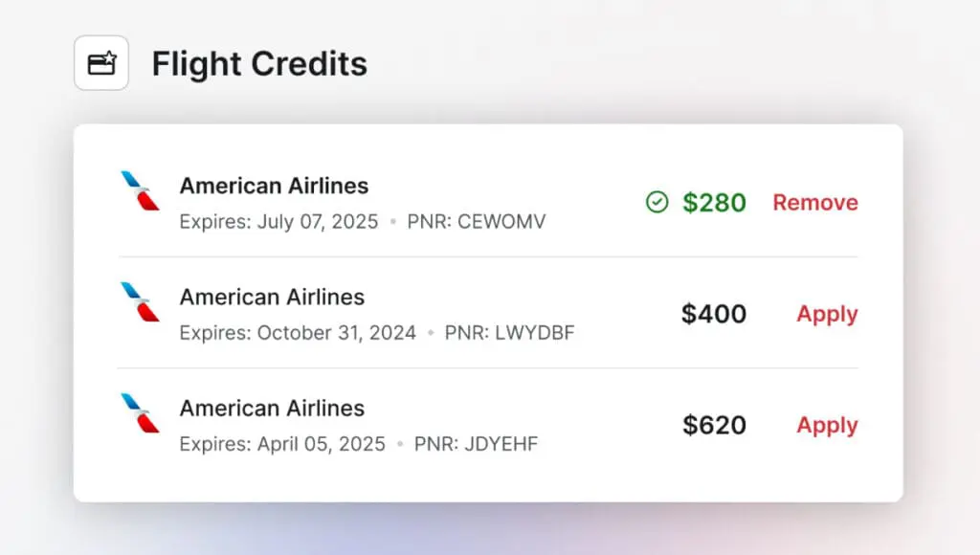Click the PNR: CEWOMV code
980x555 pixels.
pyautogui.click(x=477, y=222)
